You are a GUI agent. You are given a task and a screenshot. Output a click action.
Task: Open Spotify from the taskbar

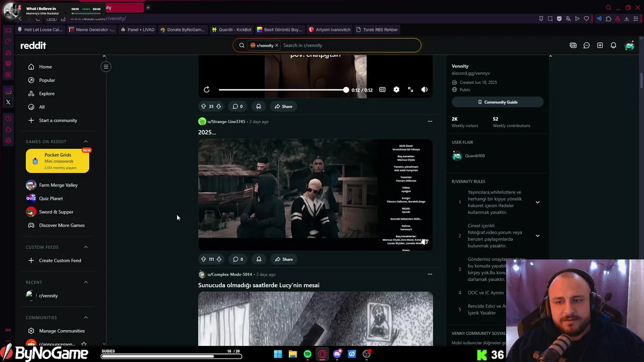coord(307,354)
